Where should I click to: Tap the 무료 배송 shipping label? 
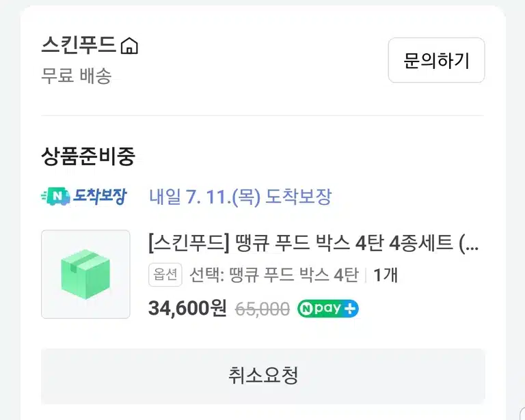76,76
